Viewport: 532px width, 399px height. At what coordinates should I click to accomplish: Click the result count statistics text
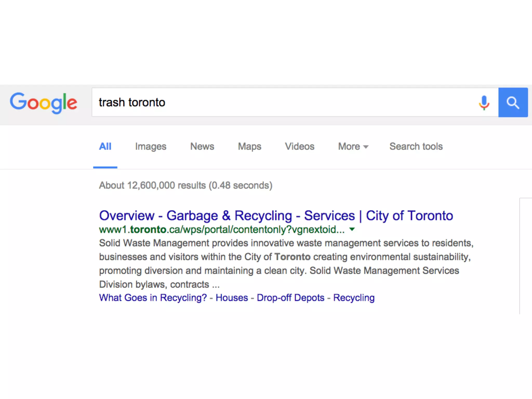coord(185,185)
